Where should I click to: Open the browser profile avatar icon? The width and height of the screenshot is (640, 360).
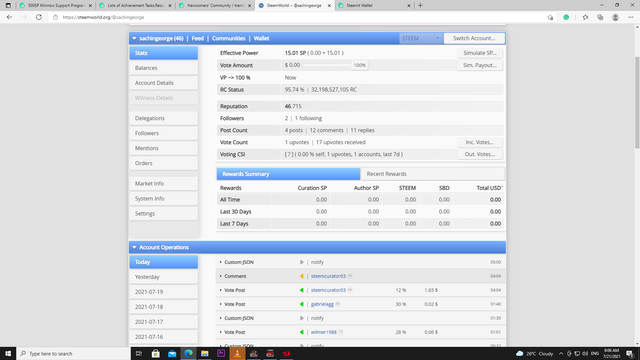pyautogui.click(x=615, y=17)
